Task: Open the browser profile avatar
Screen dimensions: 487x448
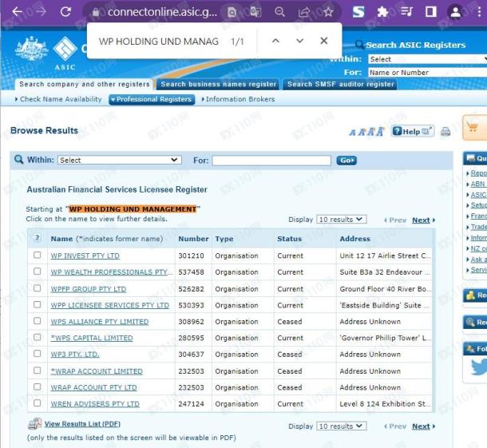Action: [x=455, y=13]
